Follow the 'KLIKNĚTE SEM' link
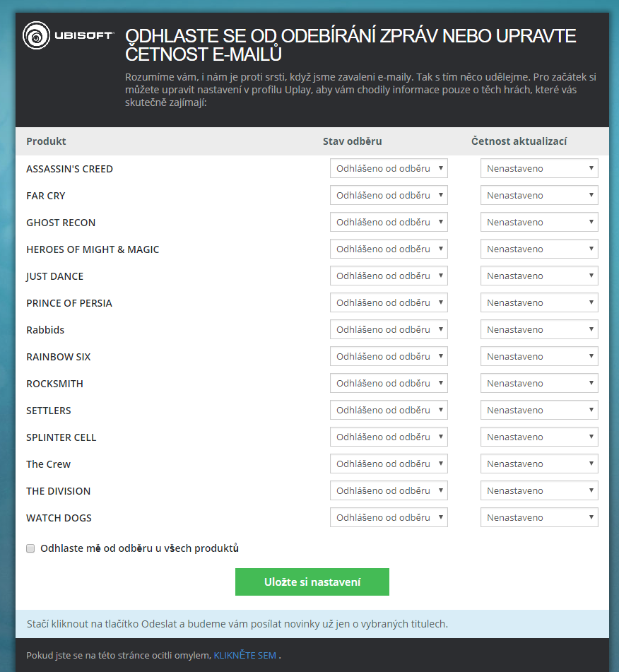 pos(244,655)
